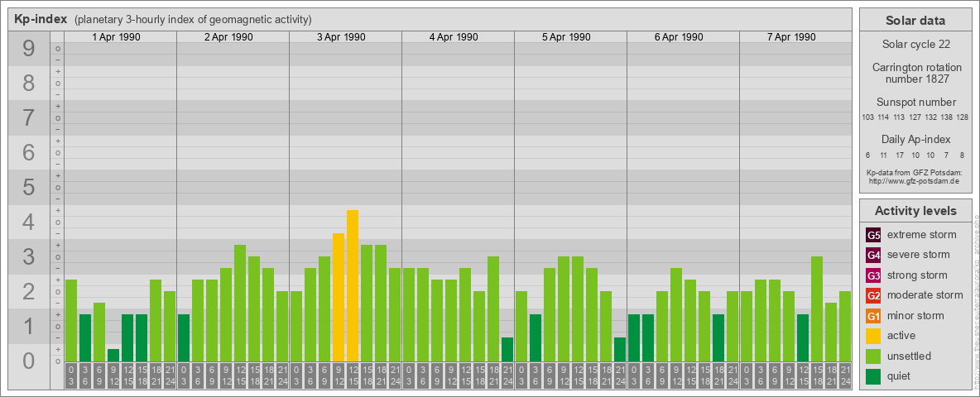Click the '7 Apr 1990' date header
The width and height of the screenshot is (980, 397).
[792, 37]
